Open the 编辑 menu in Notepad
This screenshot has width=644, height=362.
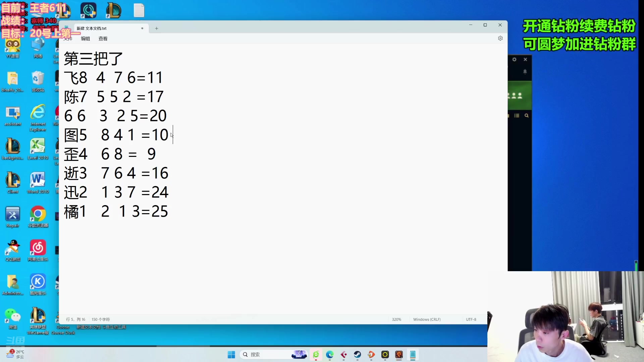point(86,39)
